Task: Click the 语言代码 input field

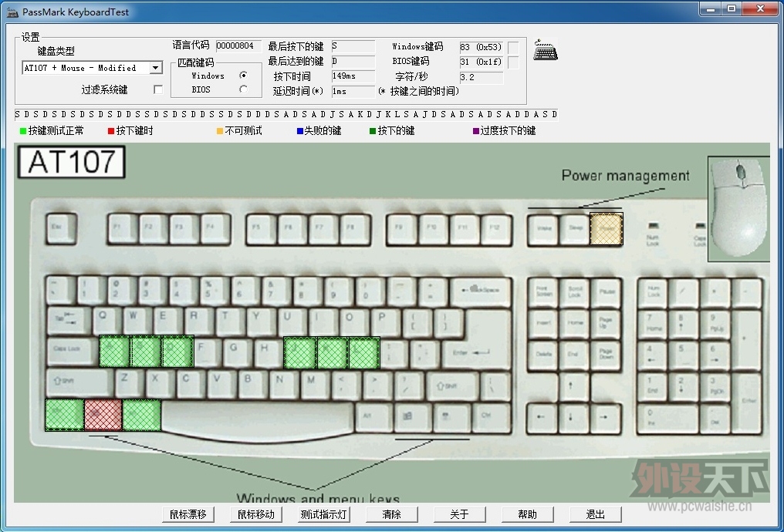Action: point(238,46)
